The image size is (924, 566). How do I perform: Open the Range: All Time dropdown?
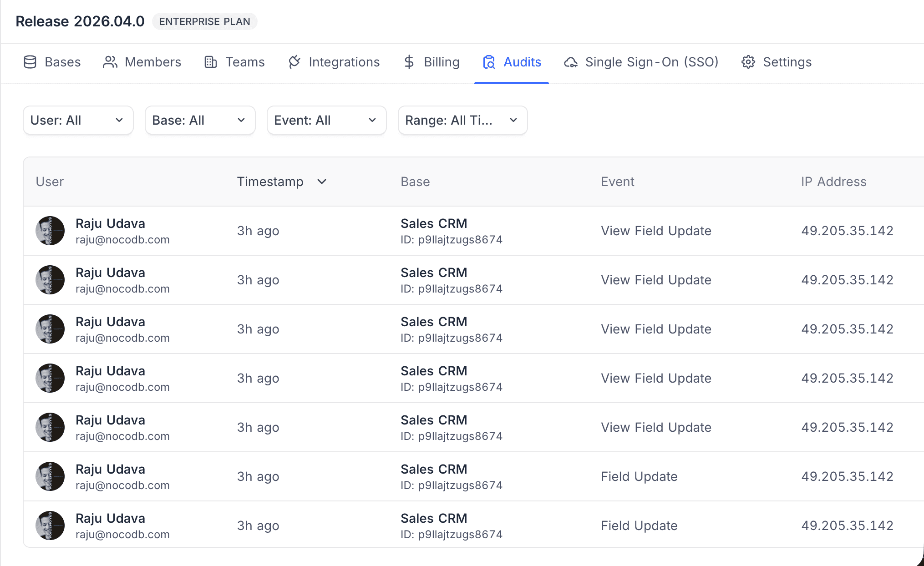pyautogui.click(x=462, y=120)
